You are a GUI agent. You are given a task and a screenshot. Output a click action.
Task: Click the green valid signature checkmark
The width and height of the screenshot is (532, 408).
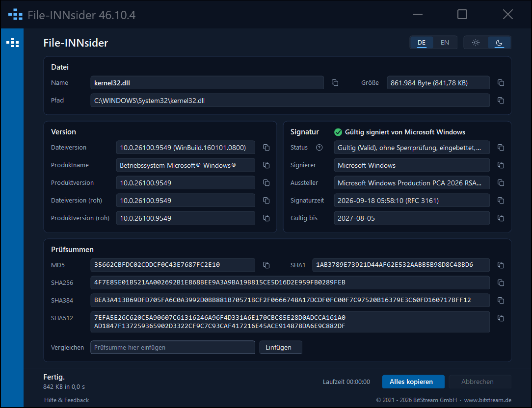coord(338,132)
